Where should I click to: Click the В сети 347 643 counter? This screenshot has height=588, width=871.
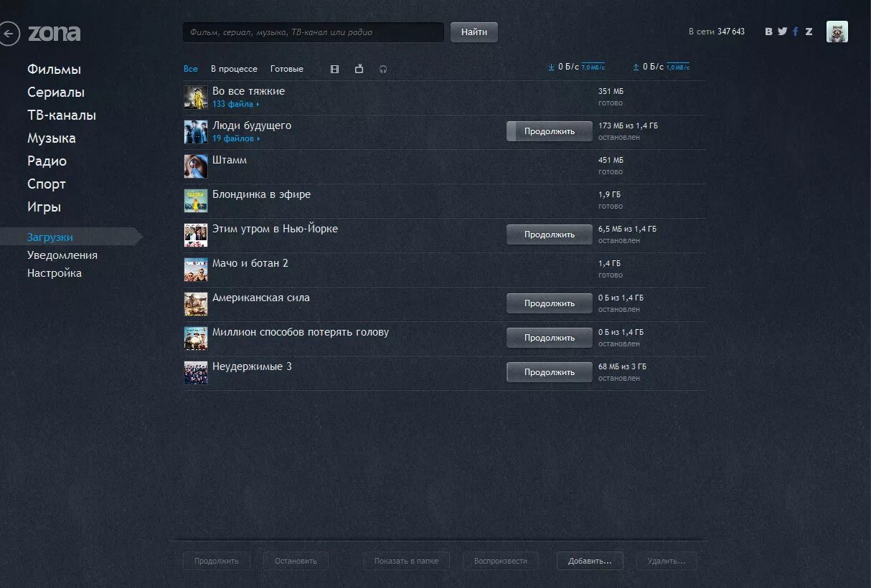point(717,32)
